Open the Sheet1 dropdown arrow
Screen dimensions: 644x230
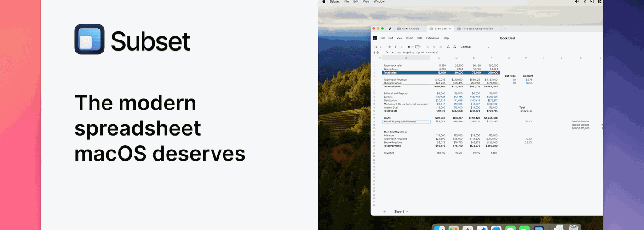coord(407,212)
